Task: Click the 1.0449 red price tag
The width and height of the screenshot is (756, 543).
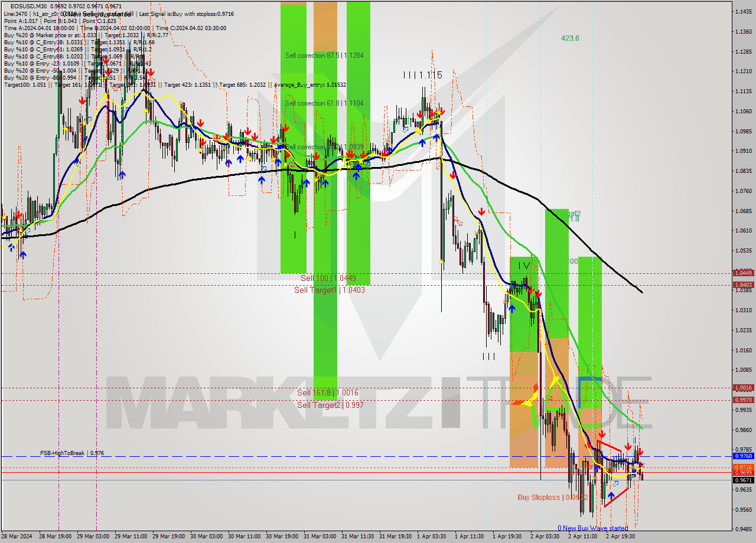Action: 742,273
